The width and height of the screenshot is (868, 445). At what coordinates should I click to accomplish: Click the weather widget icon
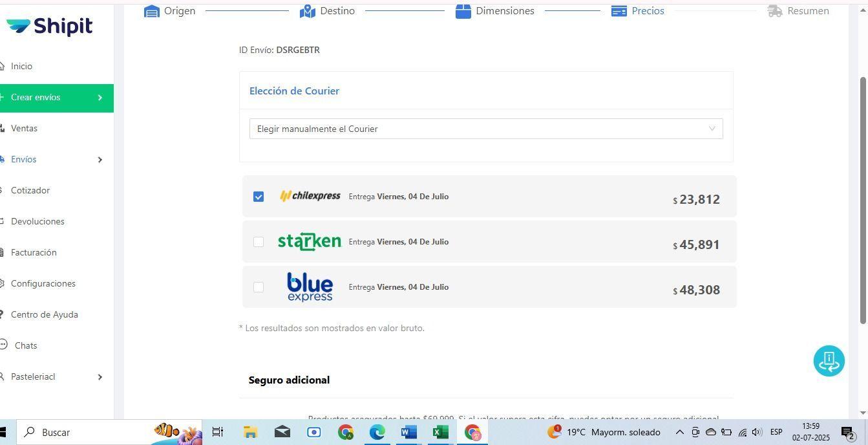click(554, 431)
